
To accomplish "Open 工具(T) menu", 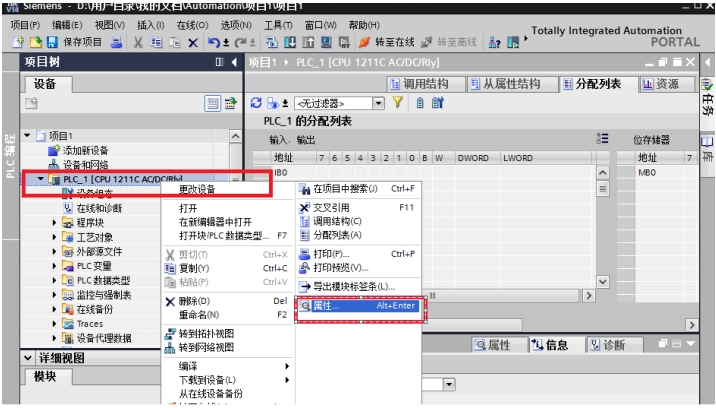I will [278, 25].
